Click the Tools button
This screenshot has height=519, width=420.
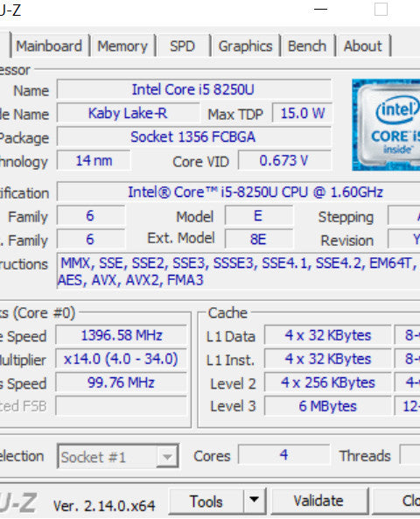[x=206, y=501]
